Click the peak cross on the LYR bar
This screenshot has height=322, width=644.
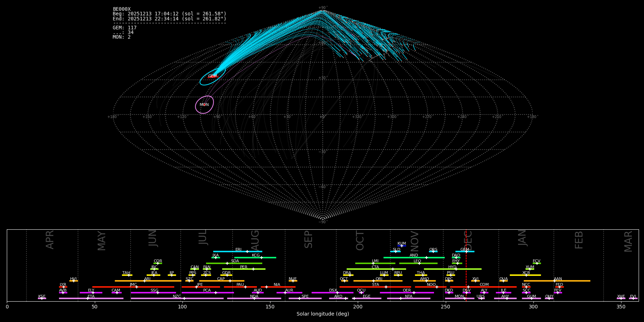point(64,287)
